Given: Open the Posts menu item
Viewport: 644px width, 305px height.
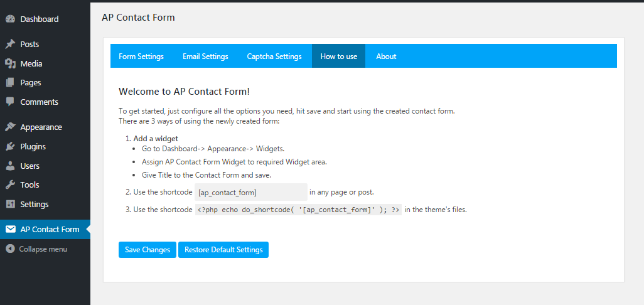Looking at the screenshot, I should click(30, 44).
